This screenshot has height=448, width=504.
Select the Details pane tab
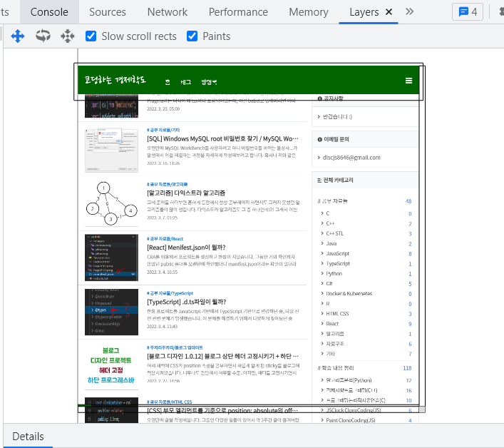[28, 437]
